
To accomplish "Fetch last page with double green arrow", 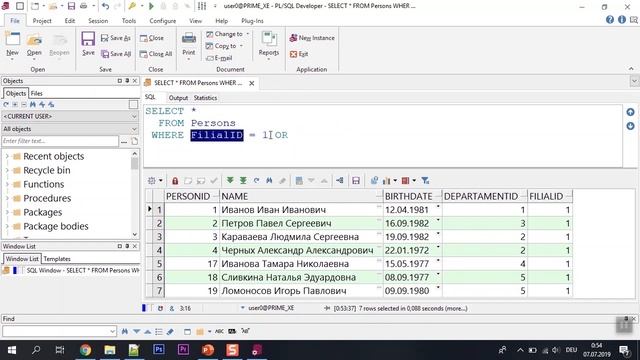I will (243, 180).
